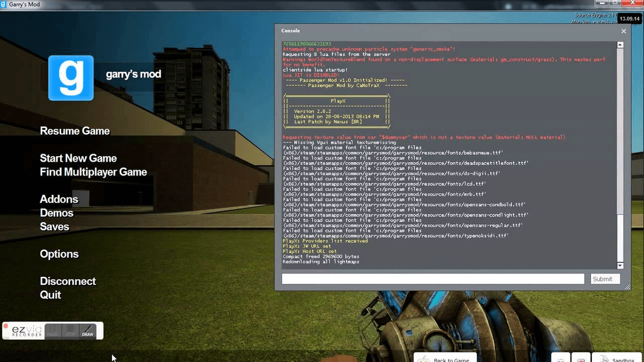Select Start New Game

(78, 158)
